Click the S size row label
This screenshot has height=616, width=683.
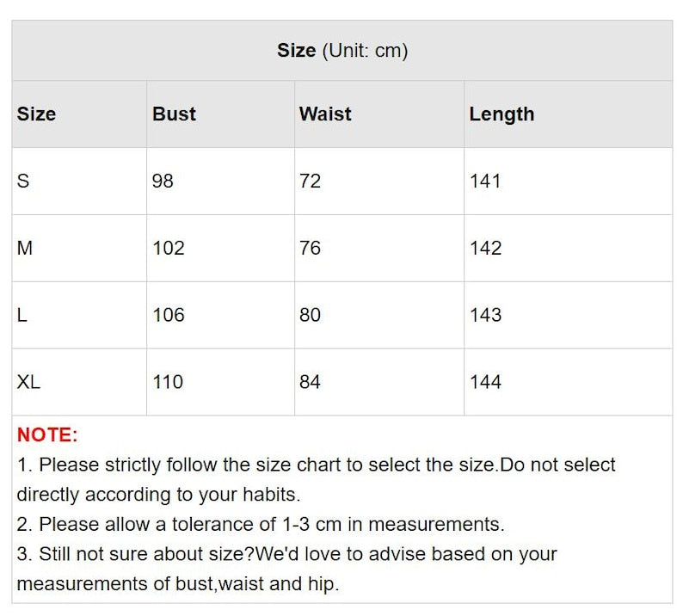coord(23,182)
